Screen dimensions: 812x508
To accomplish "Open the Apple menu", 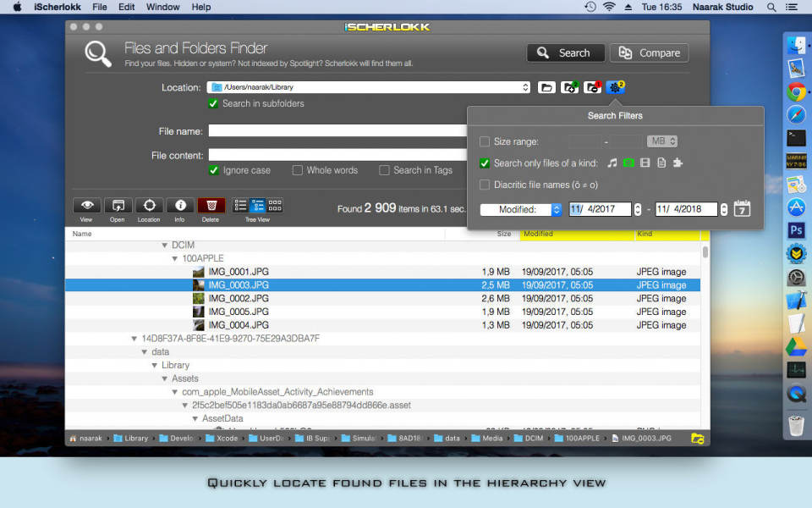I will coord(17,8).
